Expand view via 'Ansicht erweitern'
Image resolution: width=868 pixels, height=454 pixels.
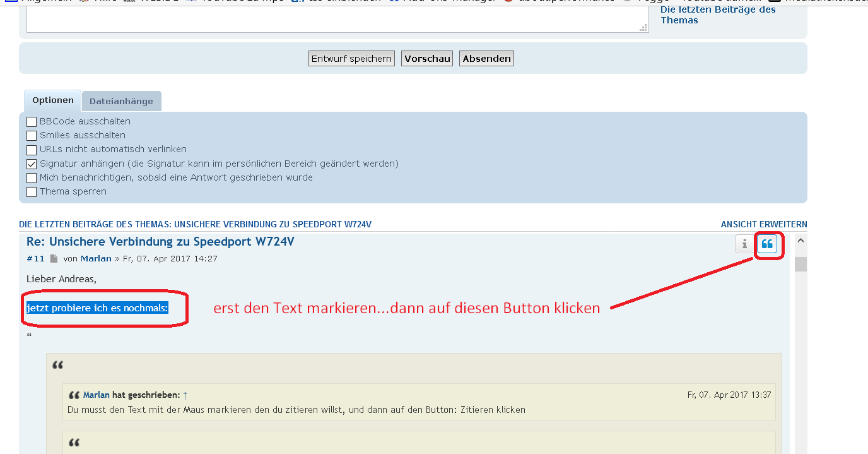(763, 224)
